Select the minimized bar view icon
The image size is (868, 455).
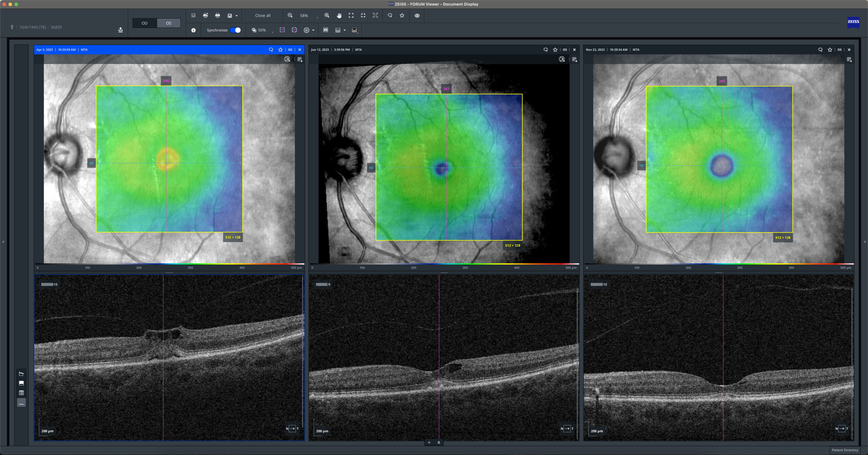point(21,403)
